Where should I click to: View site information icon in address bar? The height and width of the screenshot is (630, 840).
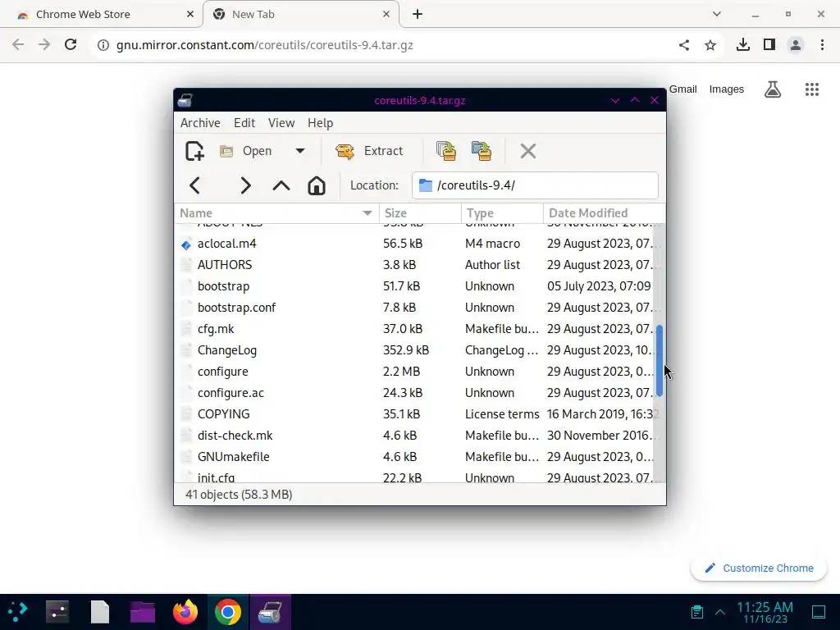(x=103, y=45)
